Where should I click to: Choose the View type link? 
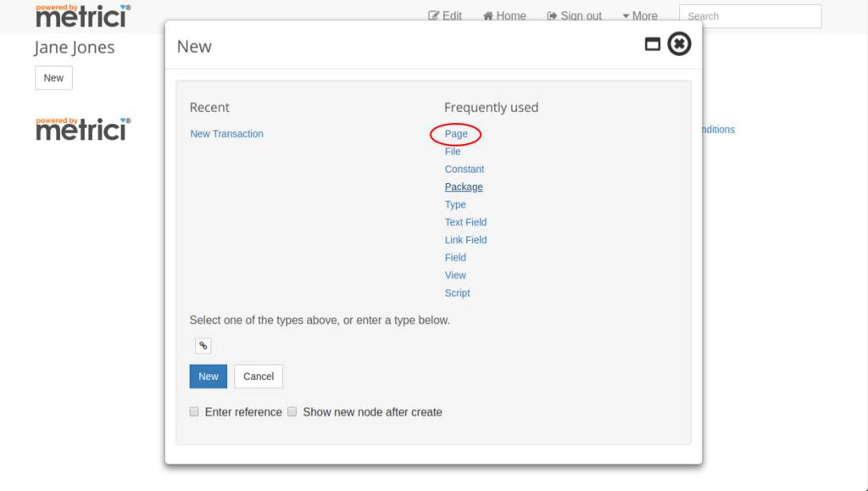(455, 275)
